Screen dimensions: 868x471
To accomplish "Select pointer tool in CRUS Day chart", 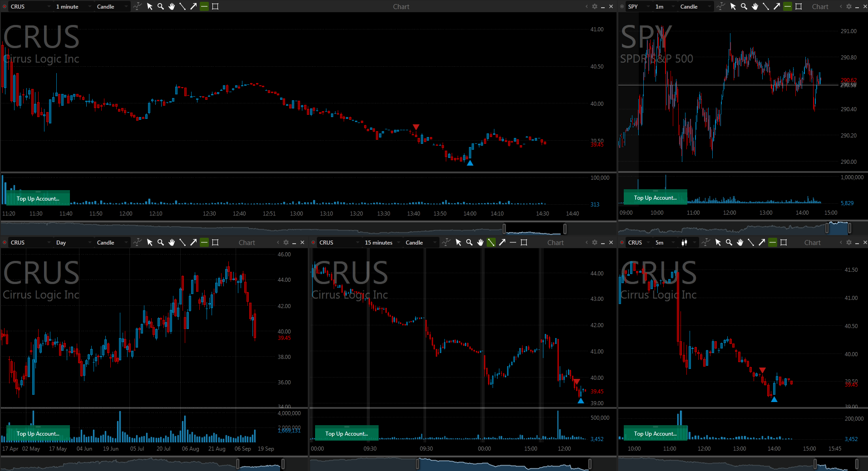I will (x=150, y=242).
